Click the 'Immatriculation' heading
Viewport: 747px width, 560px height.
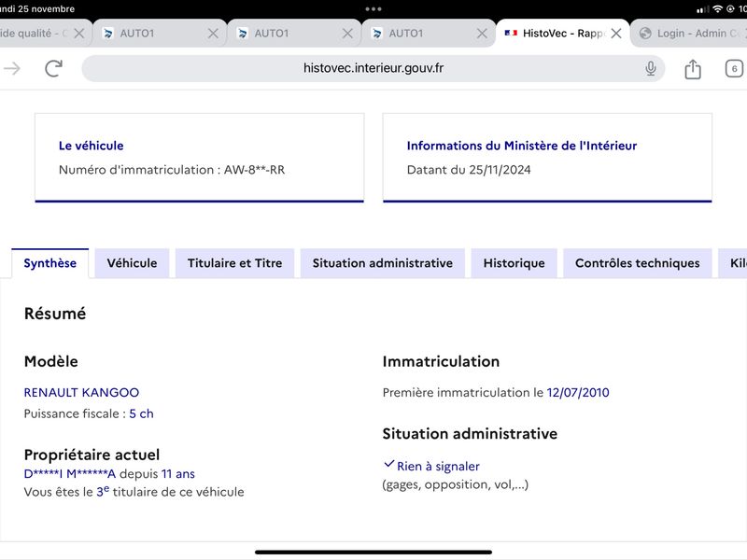pyautogui.click(x=441, y=361)
